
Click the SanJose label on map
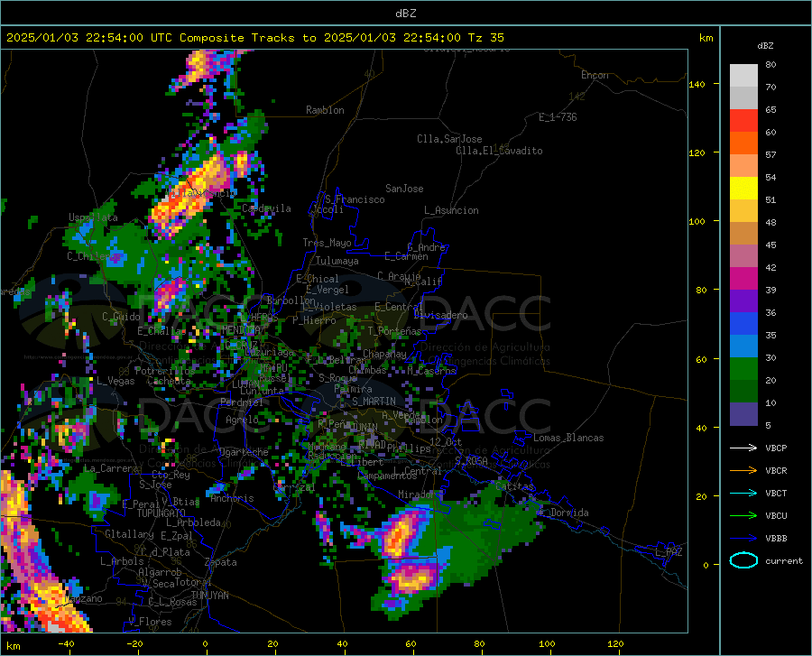click(x=404, y=189)
